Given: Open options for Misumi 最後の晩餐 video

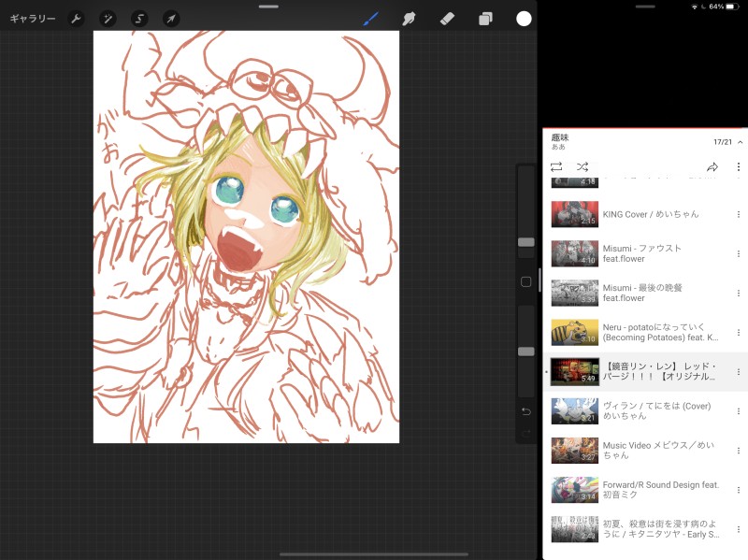Looking at the screenshot, I should 739,293.
